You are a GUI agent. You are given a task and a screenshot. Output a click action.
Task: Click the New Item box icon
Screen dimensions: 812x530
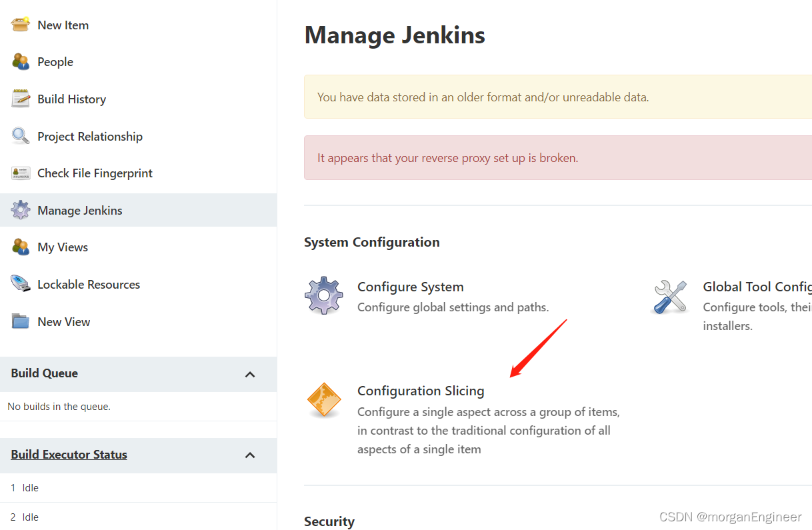pos(21,25)
